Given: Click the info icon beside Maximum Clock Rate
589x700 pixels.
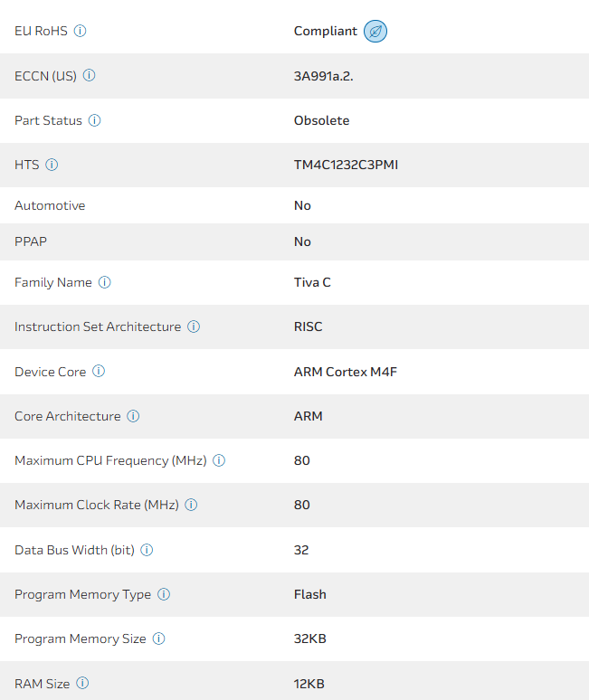Looking at the screenshot, I should click(191, 505).
